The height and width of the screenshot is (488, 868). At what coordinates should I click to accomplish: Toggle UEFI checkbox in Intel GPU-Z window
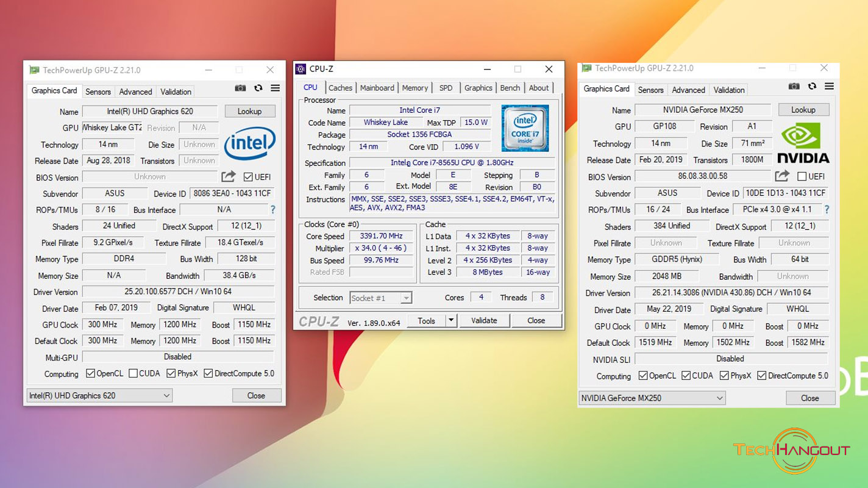[247, 177]
